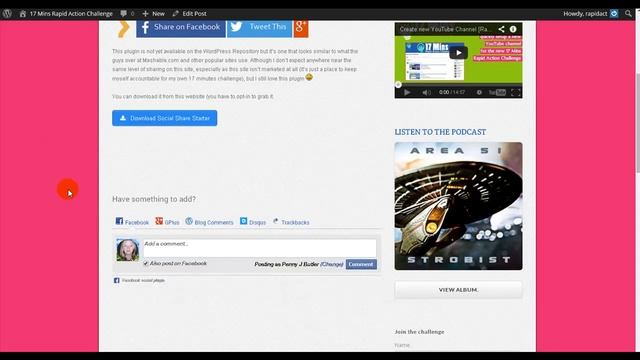Click the YouTube logo in player
Viewport: 640px width, 360px height.
pyautogui.click(x=497, y=92)
